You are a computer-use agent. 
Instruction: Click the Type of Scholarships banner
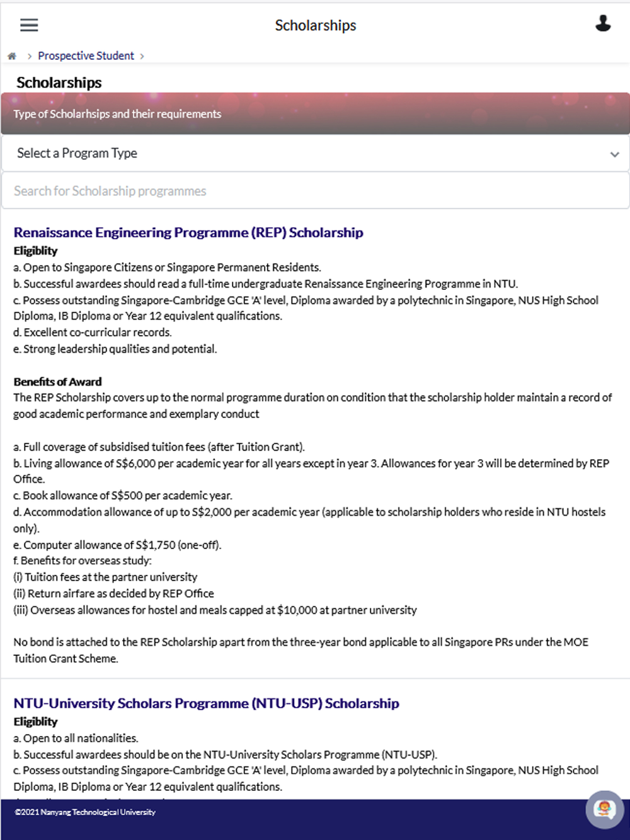point(315,113)
